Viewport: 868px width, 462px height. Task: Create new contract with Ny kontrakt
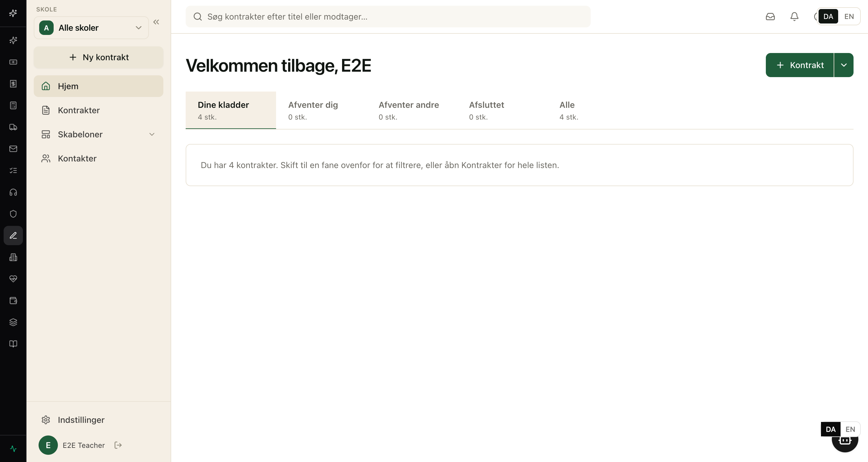pos(98,57)
